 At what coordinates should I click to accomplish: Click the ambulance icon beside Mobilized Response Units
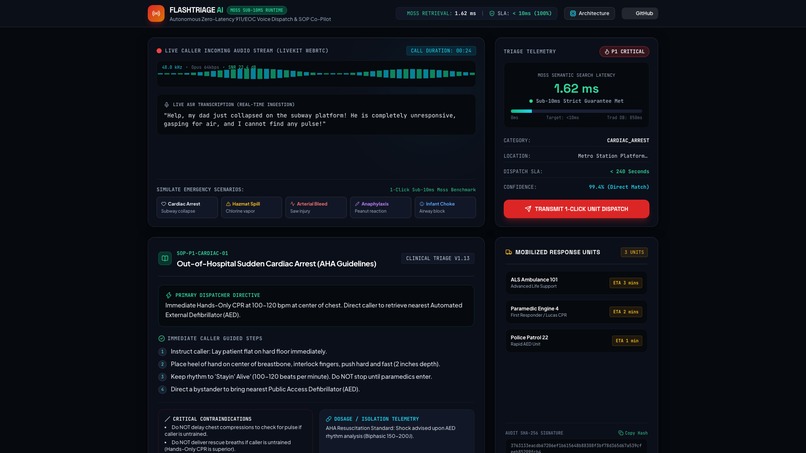pos(508,252)
